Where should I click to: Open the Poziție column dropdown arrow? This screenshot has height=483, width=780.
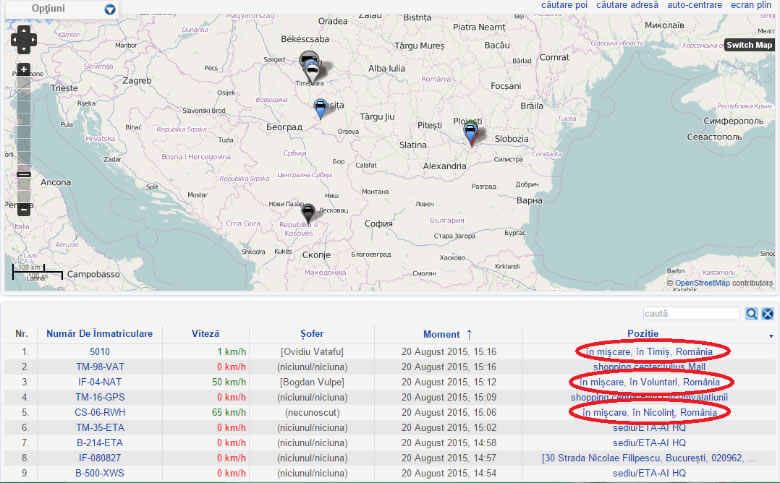pyautogui.click(x=770, y=337)
